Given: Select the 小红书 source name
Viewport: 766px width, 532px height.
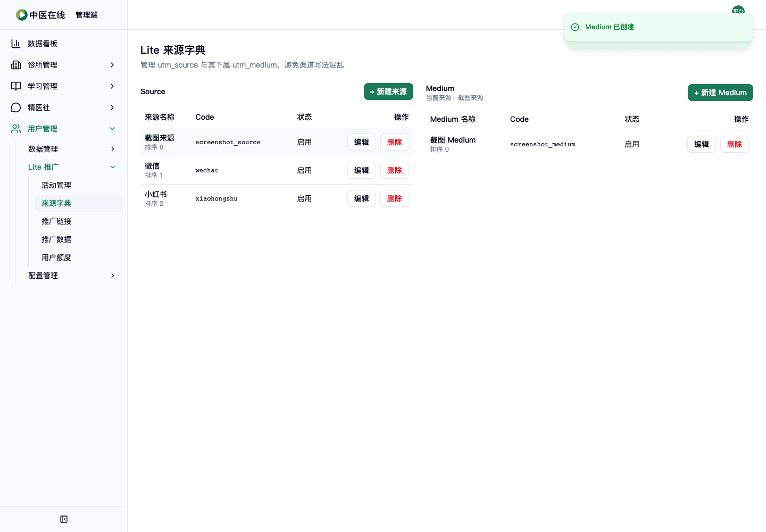Looking at the screenshot, I should click(156, 194).
